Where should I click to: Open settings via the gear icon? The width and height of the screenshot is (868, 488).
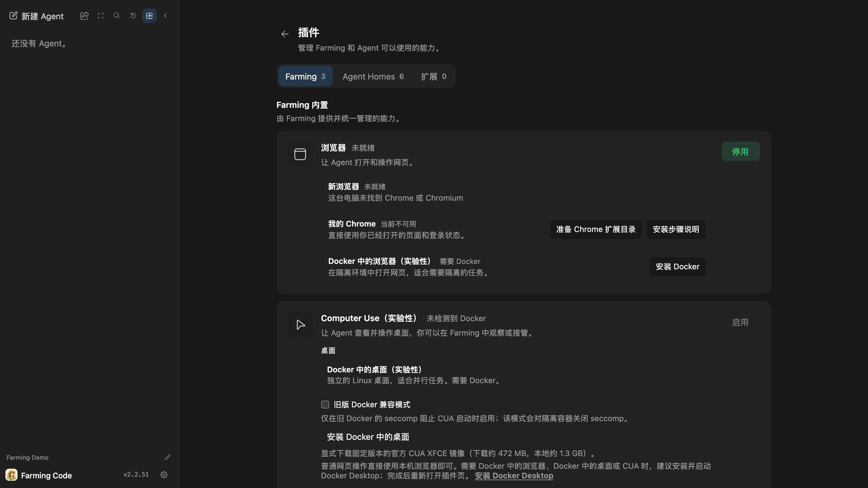[x=164, y=475]
